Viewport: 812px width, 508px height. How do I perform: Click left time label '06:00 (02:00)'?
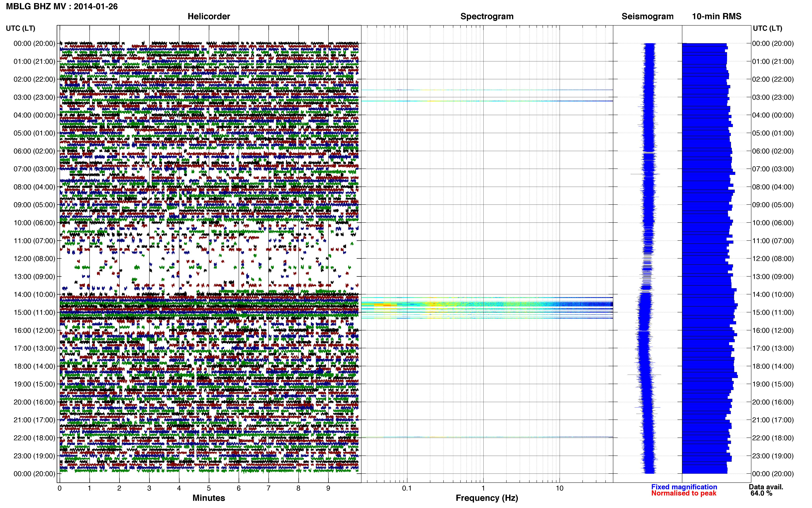coord(34,151)
